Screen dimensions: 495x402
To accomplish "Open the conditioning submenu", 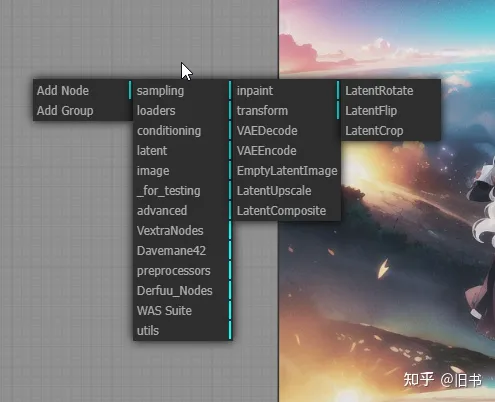I will (183, 130).
